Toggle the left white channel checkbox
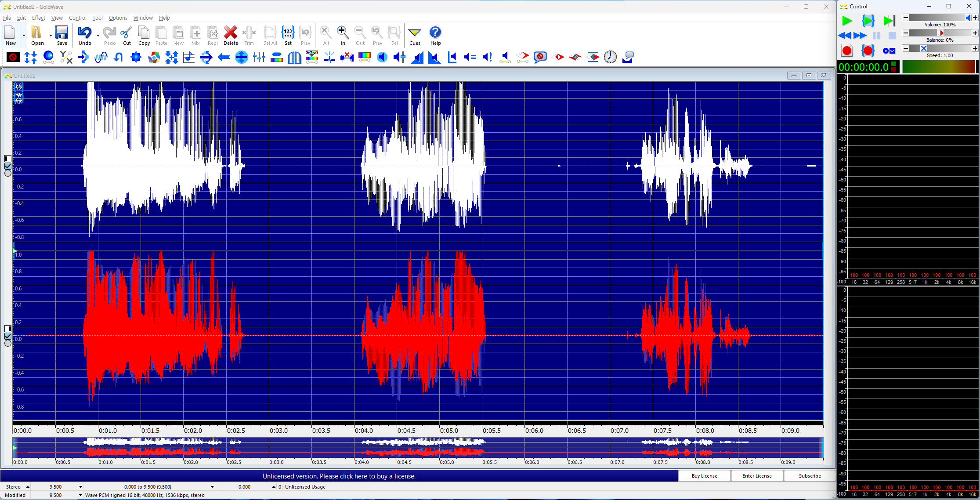This screenshot has height=500, width=980. [8, 166]
